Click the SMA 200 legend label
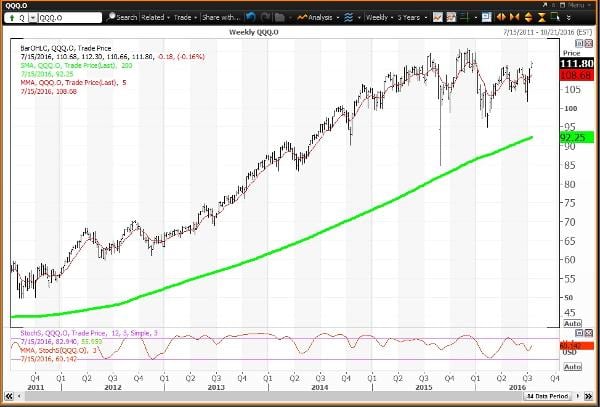Viewport: 600px width, 407px height. (x=76, y=65)
